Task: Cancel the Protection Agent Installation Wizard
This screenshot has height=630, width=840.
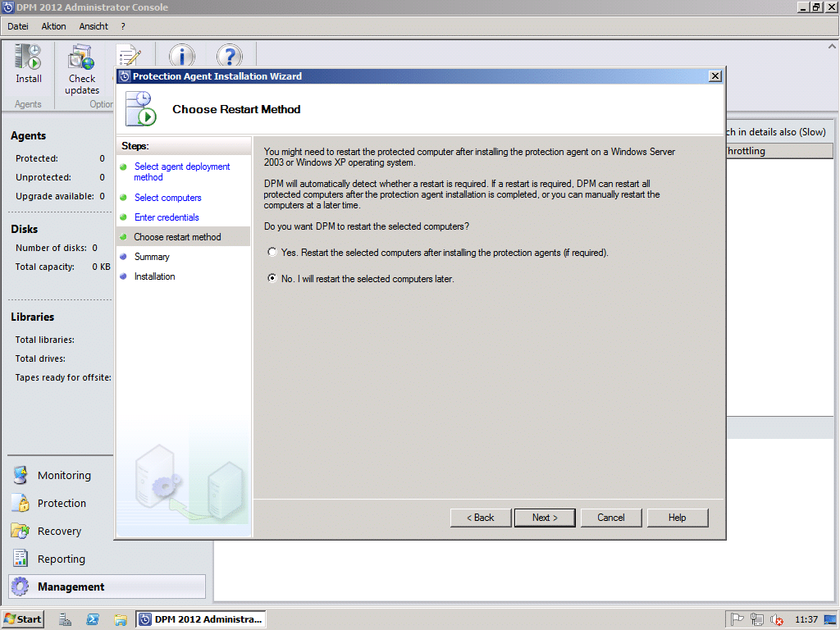Action: [x=610, y=518]
